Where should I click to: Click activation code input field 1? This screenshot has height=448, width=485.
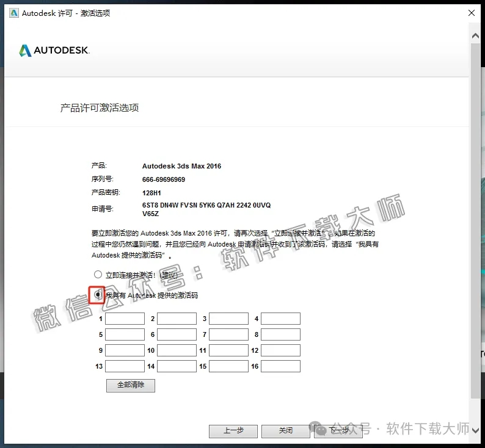point(125,319)
